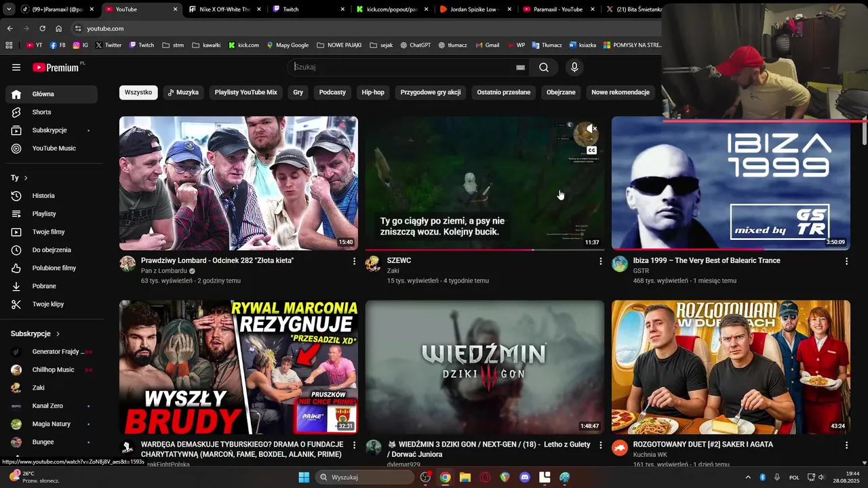Open Twoje filmy in sidebar
The image size is (868, 488).
52,232
